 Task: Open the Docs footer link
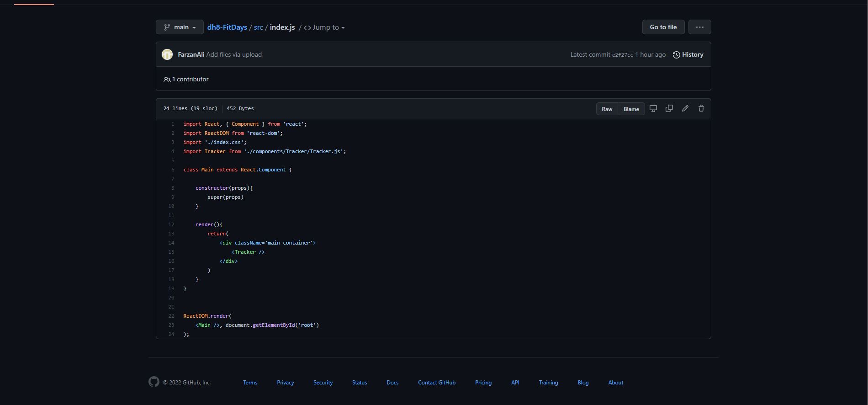pyautogui.click(x=392, y=383)
